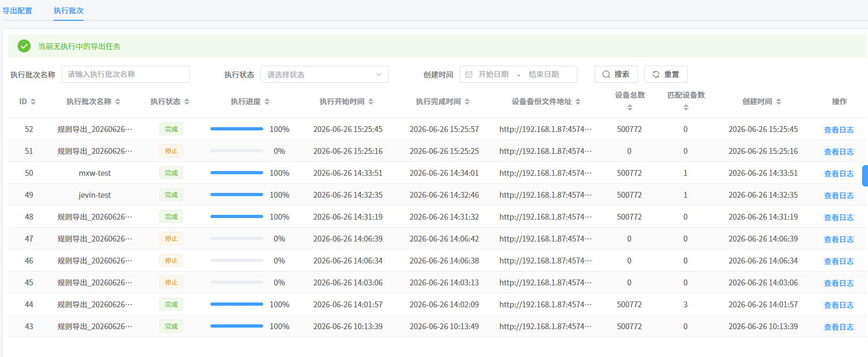The image size is (868, 357).
Task: Sort by 设备备份文件地址 column arrows
Action: pos(578,102)
